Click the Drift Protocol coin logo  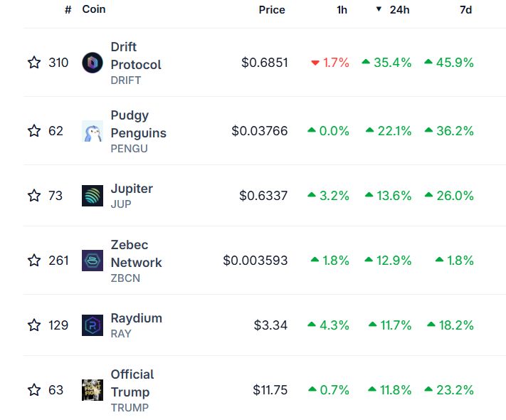coord(93,63)
